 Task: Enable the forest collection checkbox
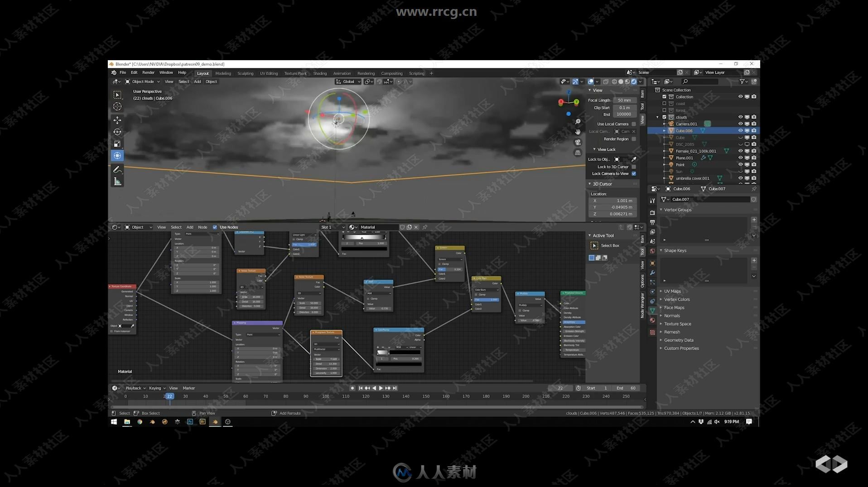(665, 110)
